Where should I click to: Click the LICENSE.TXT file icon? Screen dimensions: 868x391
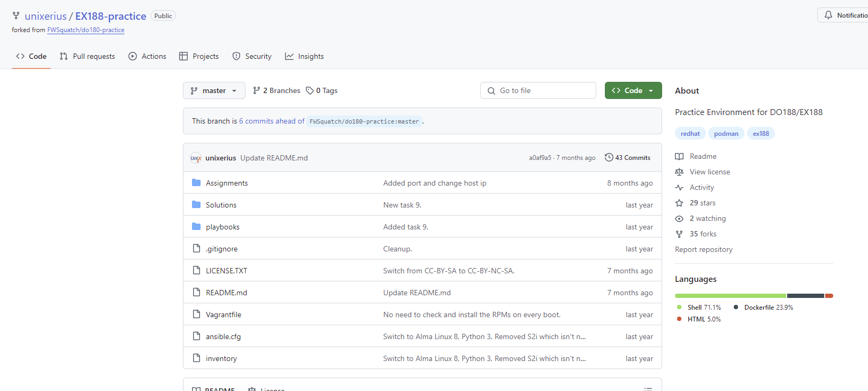pyautogui.click(x=196, y=270)
